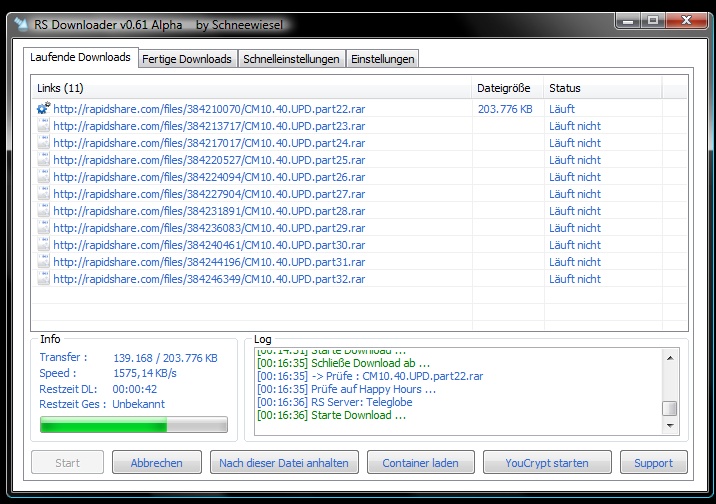Click the Links (11) column header
Image resolution: width=716 pixels, height=504 pixels.
point(252,88)
